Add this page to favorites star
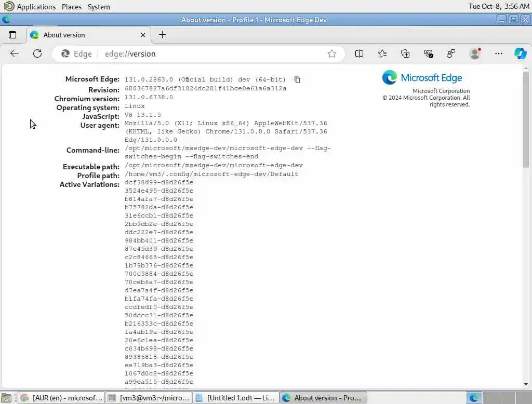Screen dimensions: 532x404 click(332, 53)
